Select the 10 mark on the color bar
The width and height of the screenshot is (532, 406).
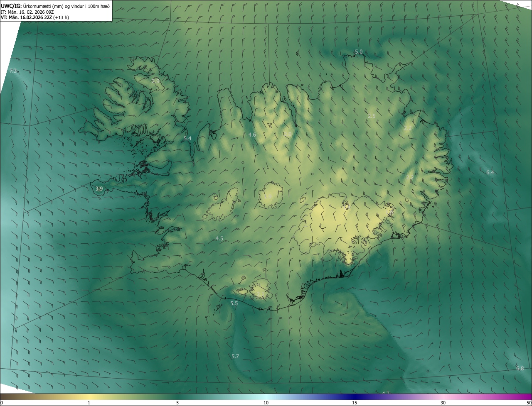point(266,403)
